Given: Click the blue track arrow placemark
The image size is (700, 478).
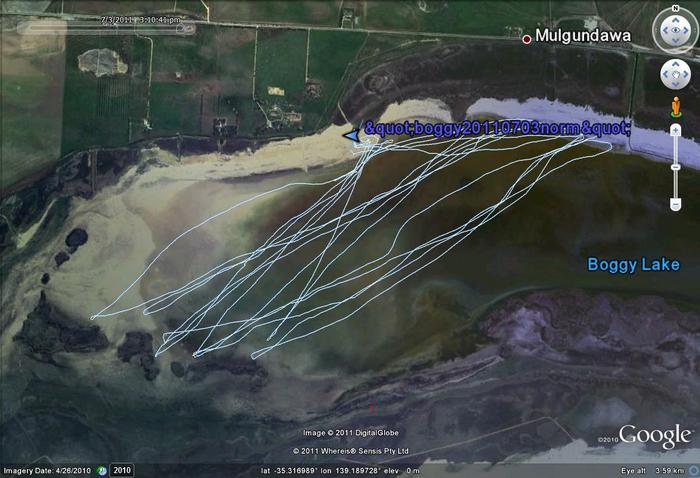Looking at the screenshot, I should coord(351,135).
